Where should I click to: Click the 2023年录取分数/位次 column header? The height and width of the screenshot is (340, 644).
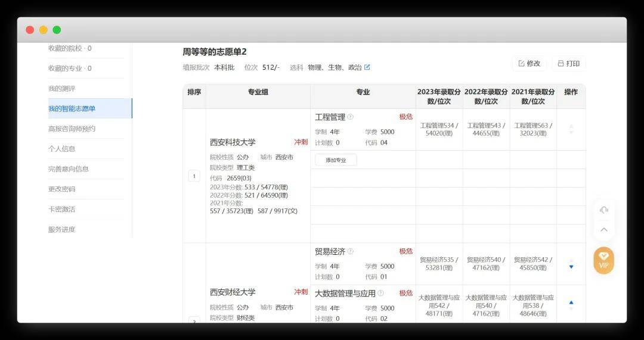(439, 96)
